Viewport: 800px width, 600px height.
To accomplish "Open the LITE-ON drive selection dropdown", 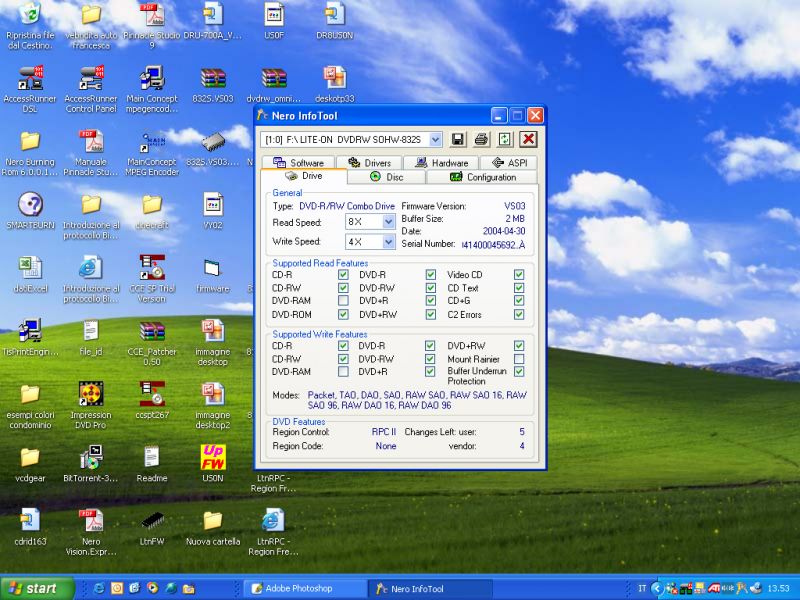I will click(x=435, y=139).
